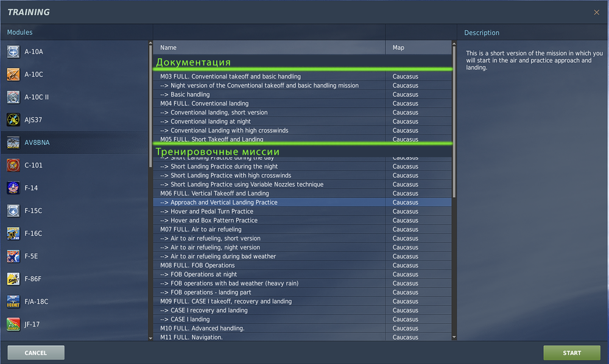This screenshot has width=609, height=364.
Task: Select M07 FULL Air to air refueling
Action: [x=302, y=229]
